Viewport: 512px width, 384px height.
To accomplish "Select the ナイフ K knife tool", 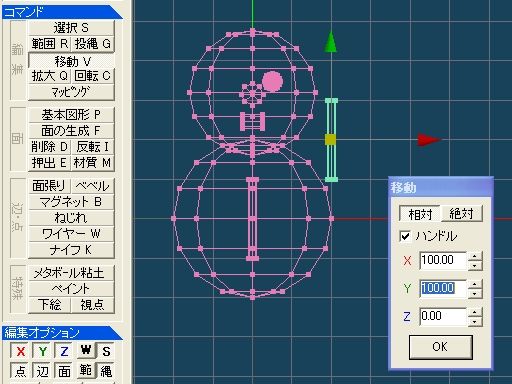I will 71,250.
